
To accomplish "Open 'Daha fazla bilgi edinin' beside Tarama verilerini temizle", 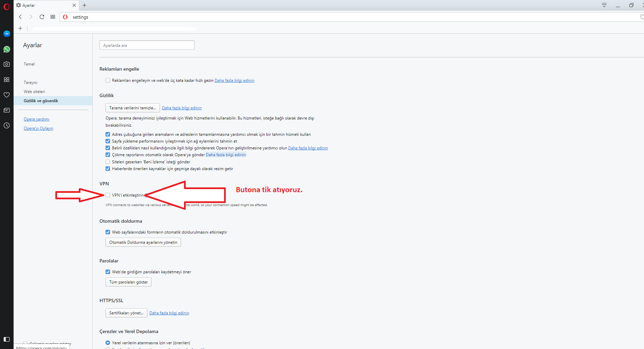I will 182,108.
